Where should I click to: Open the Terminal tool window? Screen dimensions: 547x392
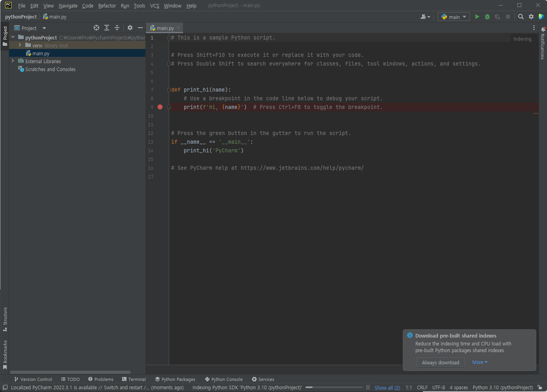134,379
